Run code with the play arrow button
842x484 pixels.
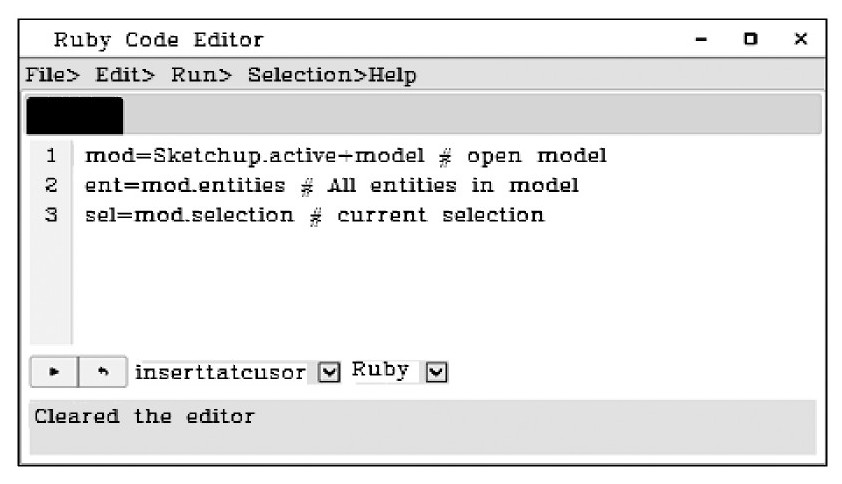54,372
